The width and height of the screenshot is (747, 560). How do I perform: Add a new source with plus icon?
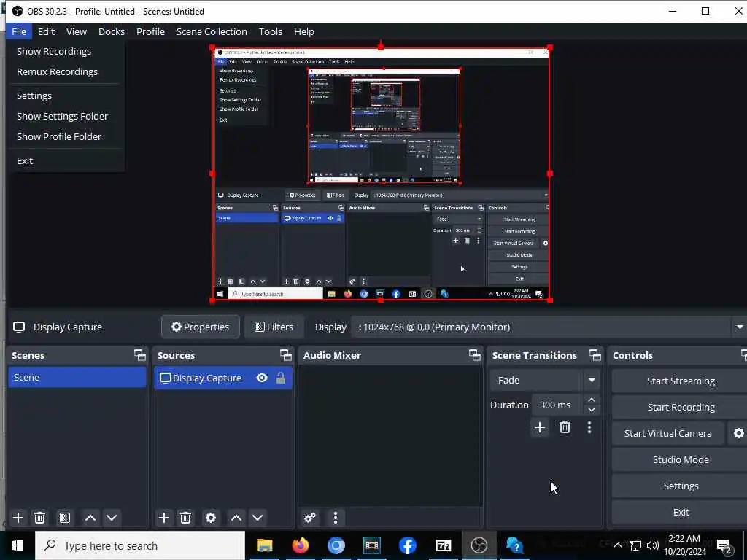tap(164, 518)
